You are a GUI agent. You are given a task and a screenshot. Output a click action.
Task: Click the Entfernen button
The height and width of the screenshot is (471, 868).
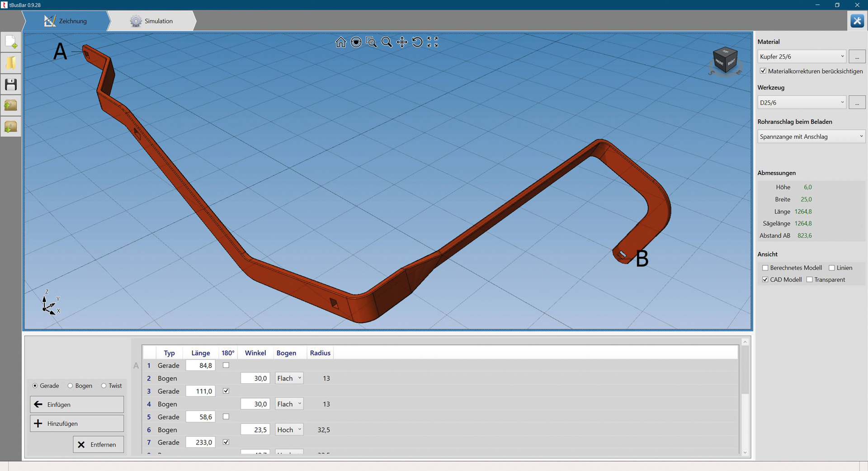click(98, 444)
